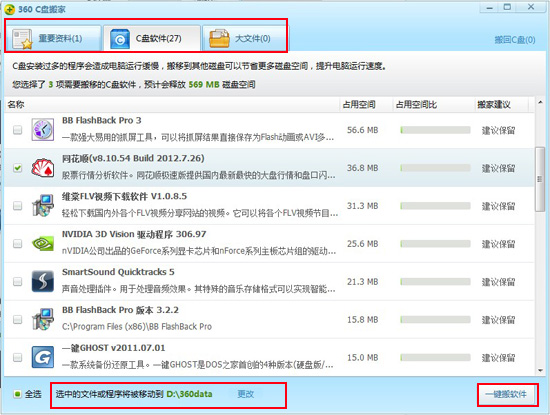550x415 pixels.
Task: Click the 维棠FLV installer icon
Action: pyautogui.click(x=43, y=206)
